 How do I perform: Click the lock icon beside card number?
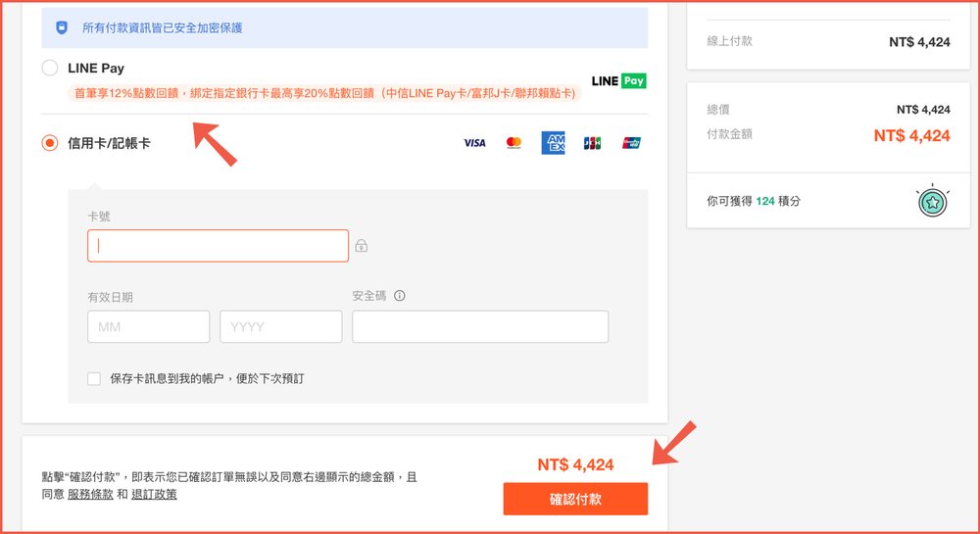(x=362, y=246)
